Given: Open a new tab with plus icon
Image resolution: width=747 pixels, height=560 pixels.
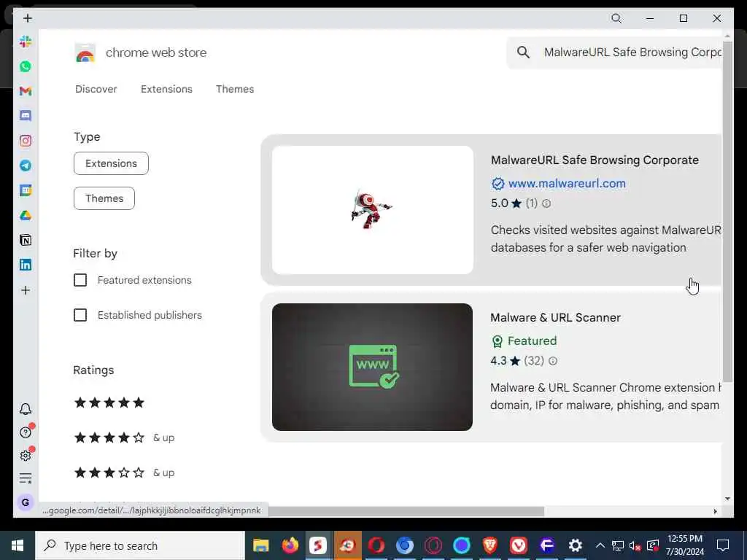Looking at the screenshot, I should coord(28,18).
